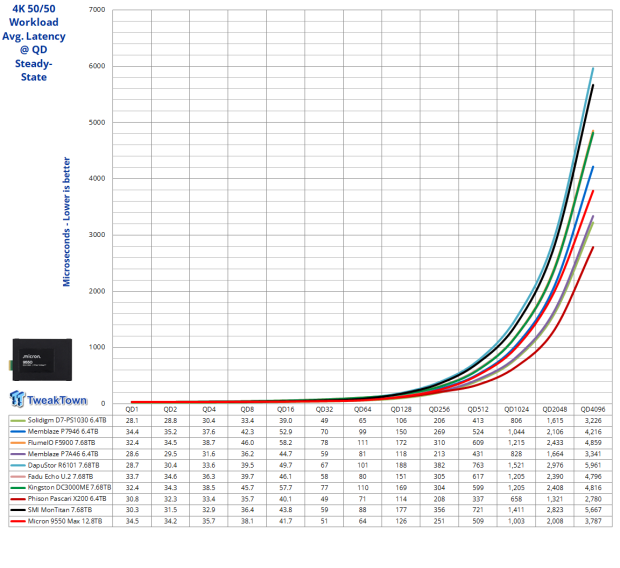Click the QD1024 column header

click(516, 409)
